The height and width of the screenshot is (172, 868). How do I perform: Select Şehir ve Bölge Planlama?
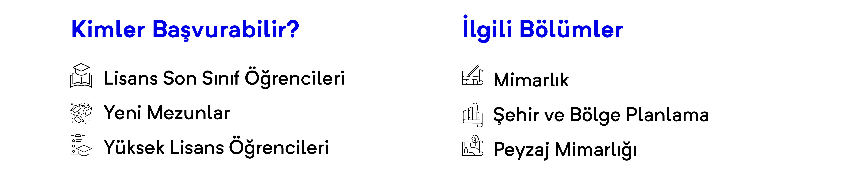(x=601, y=115)
